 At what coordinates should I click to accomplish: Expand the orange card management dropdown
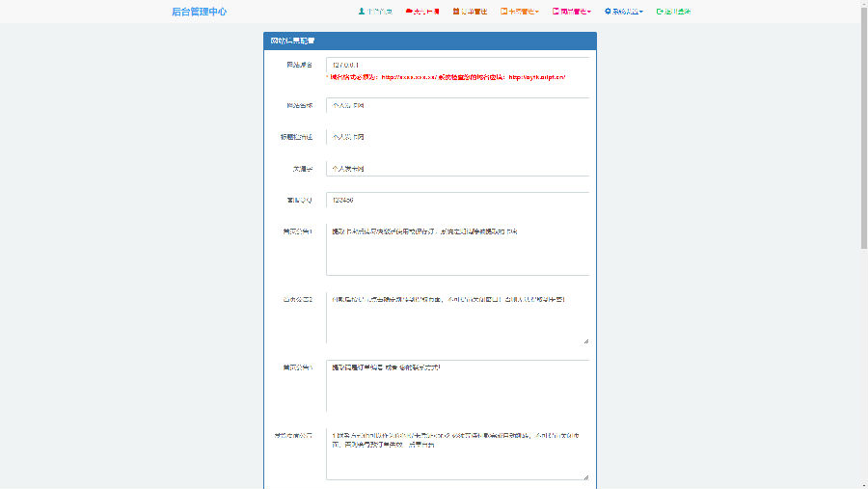(x=519, y=11)
